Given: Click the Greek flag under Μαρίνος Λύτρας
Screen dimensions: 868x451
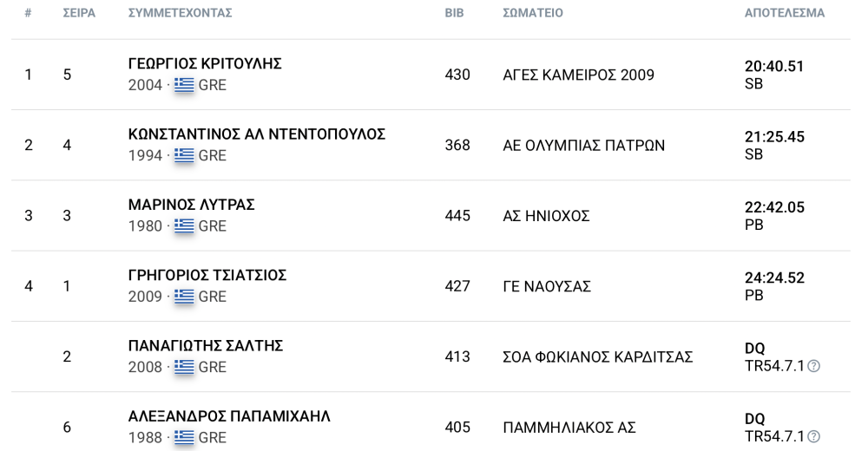Looking at the screenshot, I should click(x=184, y=225).
